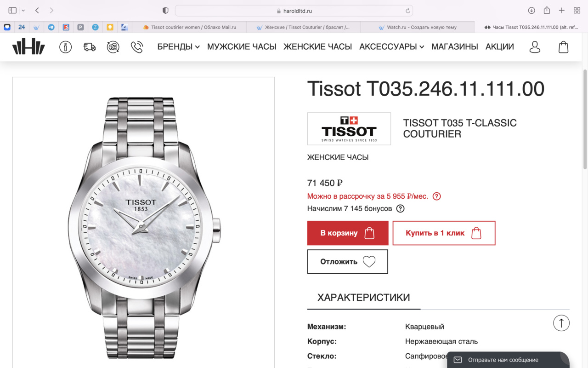Open the ЖЕНСКИЕ ЧАСЫ menu item
This screenshot has height=368, width=588.
(317, 47)
